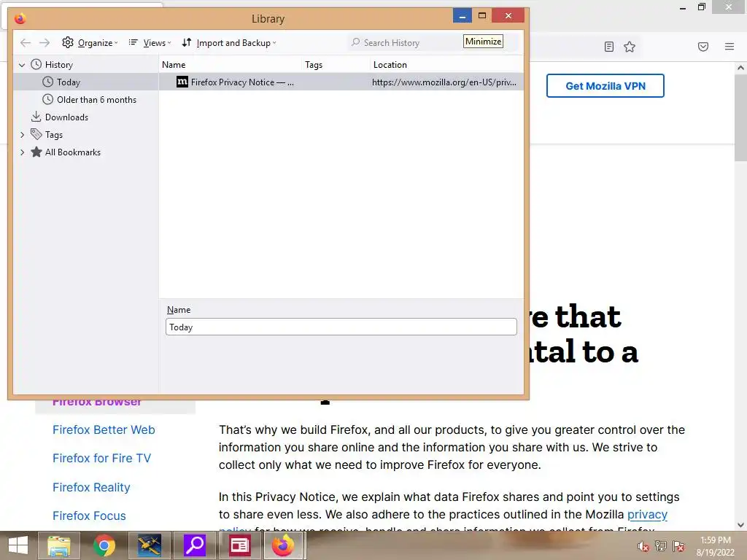Click the vertical scrollbar thumb in Firefox

tap(740, 117)
